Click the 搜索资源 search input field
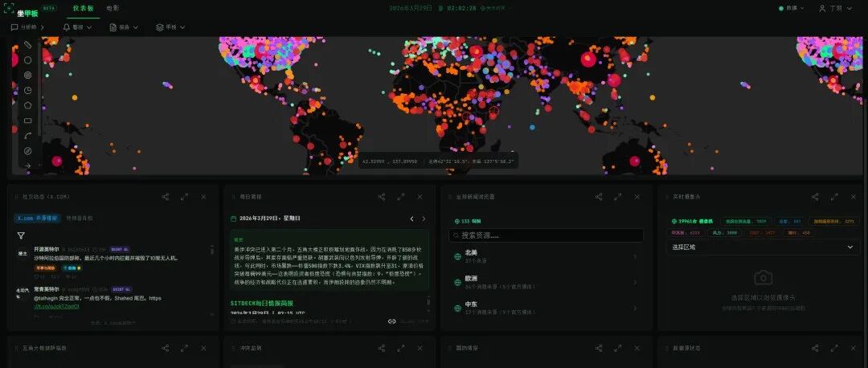 point(547,235)
